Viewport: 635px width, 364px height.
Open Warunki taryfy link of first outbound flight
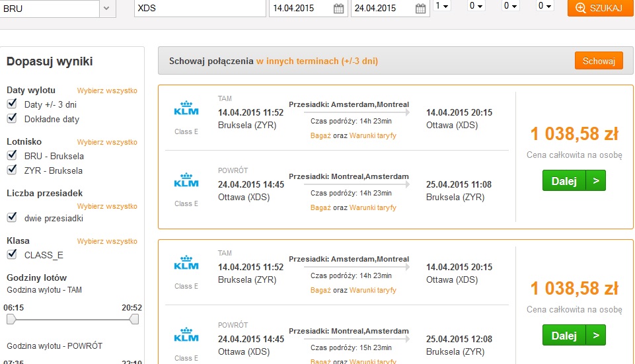[x=373, y=135]
